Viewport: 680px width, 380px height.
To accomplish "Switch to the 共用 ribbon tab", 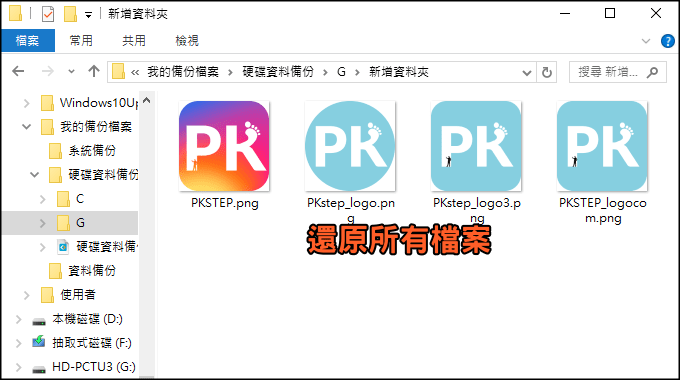I will (134, 41).
